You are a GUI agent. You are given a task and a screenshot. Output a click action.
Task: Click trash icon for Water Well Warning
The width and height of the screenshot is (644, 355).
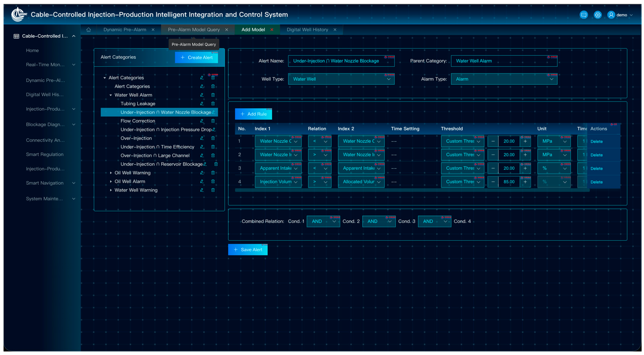click(213, 190)
